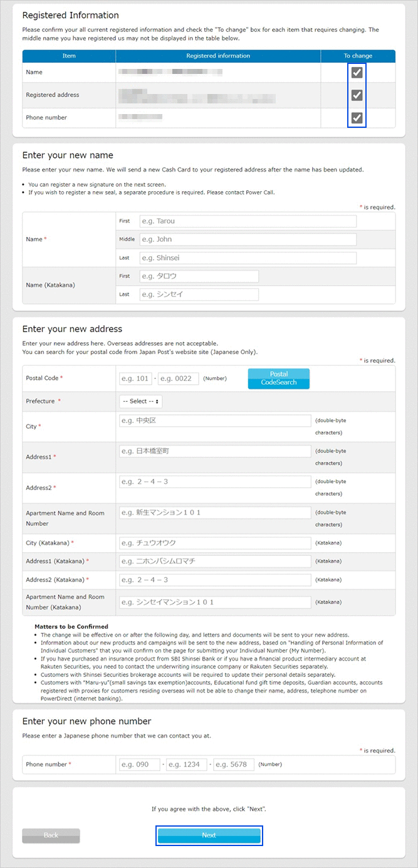Click the Katakana Last name field
The height and width of the screenshot is (868, 418).
click(199, 295)
